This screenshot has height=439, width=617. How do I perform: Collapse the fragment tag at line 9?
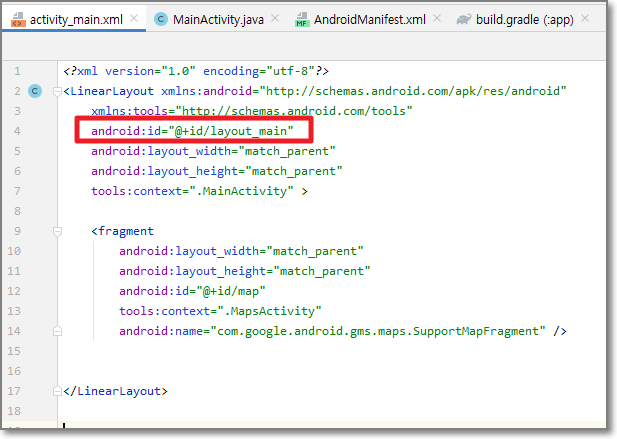pos(57,232)
